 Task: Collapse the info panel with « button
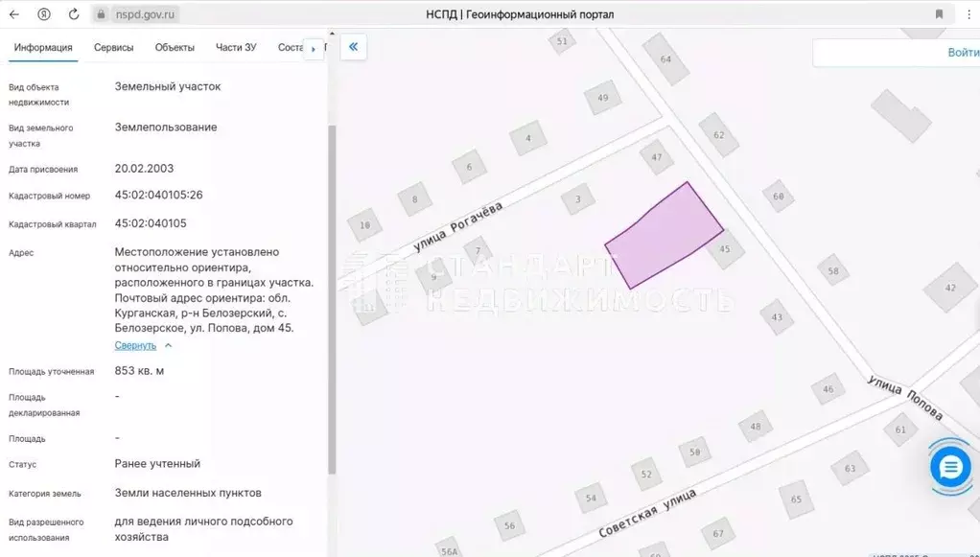point(353,46)
